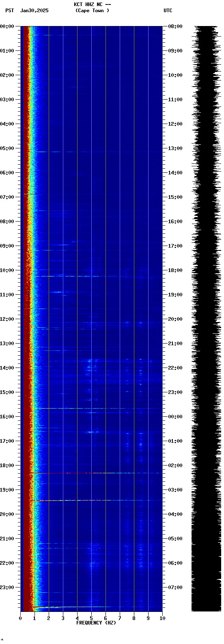The image size is (224, 644).
Task: Click the 10 Hz frequency tick label
Action: tap(162, 618)
